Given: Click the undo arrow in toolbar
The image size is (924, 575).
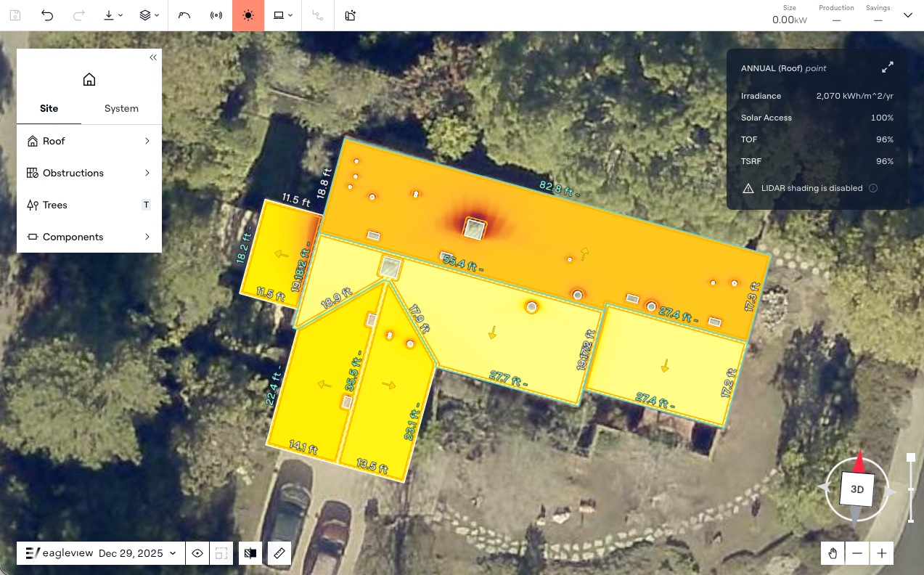Looking at the screenshot, I should [47, 15].
